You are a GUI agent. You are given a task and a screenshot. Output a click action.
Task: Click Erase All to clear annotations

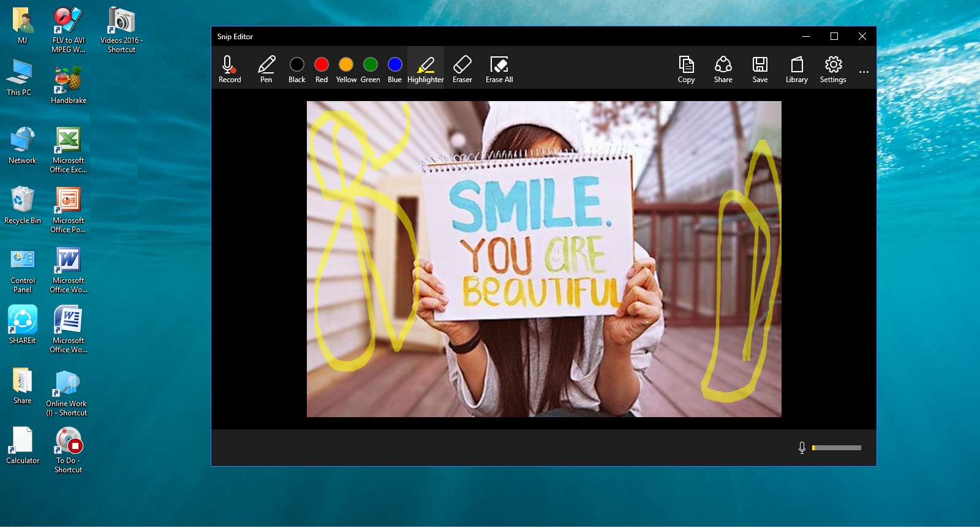(499, 69)
